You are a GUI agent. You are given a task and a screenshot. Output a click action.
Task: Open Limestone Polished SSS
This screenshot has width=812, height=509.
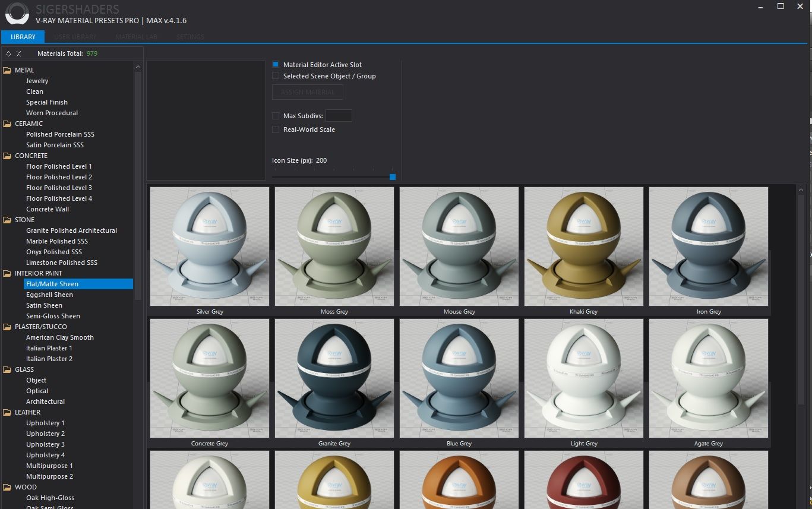coord(62,263)
